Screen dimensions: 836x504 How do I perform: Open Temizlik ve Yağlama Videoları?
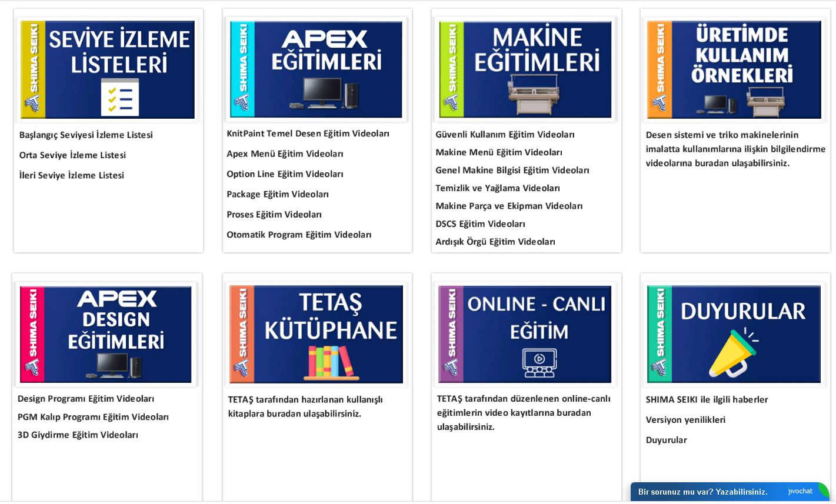click(x=498, y=188)
